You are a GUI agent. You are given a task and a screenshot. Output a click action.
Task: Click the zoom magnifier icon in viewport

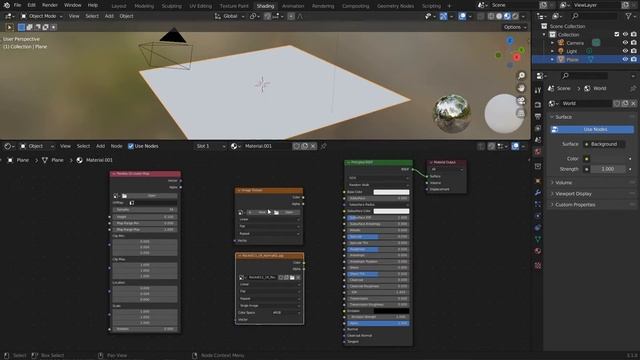[x=521, y=76]
